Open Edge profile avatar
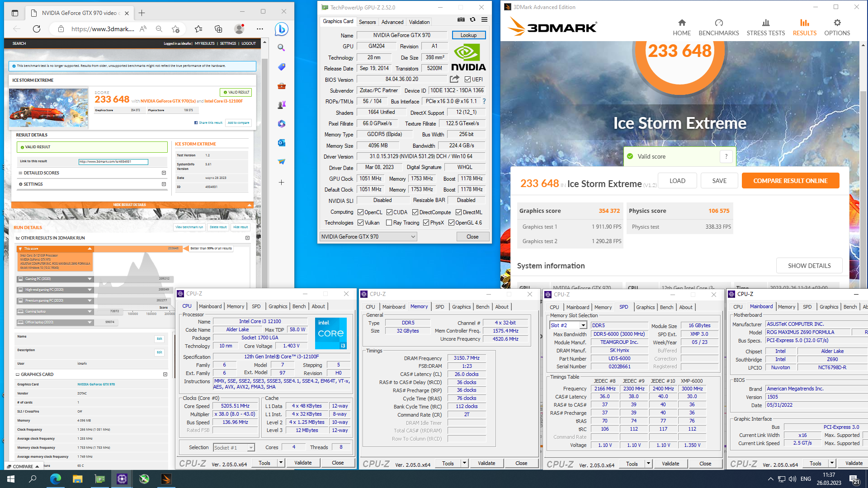 [239, 29]
